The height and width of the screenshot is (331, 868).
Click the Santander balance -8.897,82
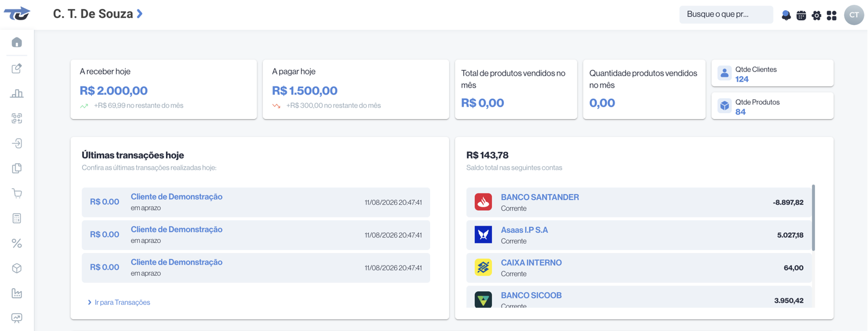788,202
